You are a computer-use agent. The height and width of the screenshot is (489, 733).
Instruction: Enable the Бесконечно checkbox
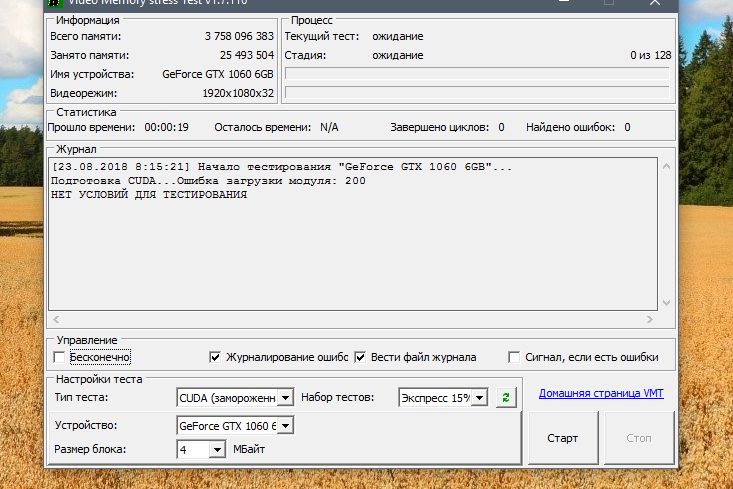coord(59,358)
